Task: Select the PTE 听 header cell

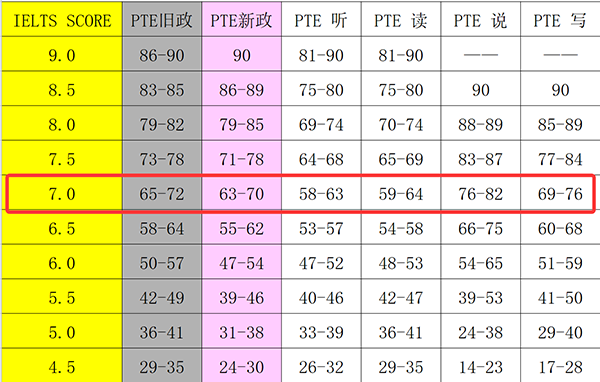Action: pos(321,19)
